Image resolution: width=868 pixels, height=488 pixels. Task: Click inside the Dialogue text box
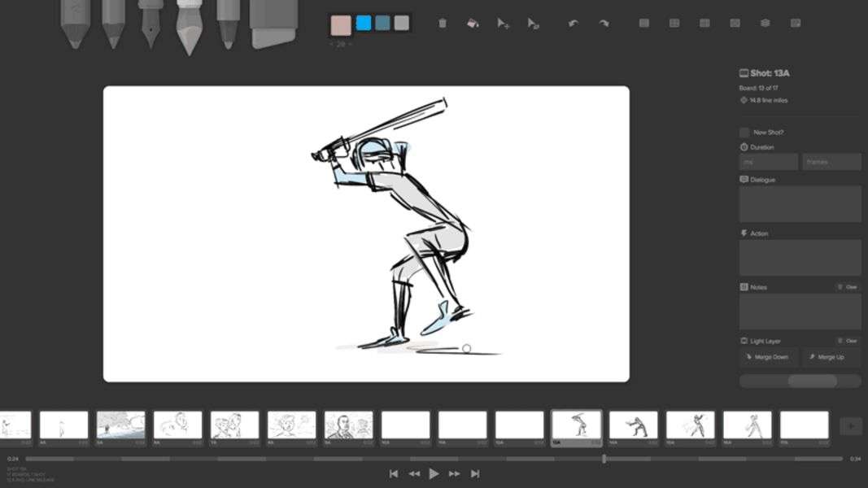click(800, 205)
